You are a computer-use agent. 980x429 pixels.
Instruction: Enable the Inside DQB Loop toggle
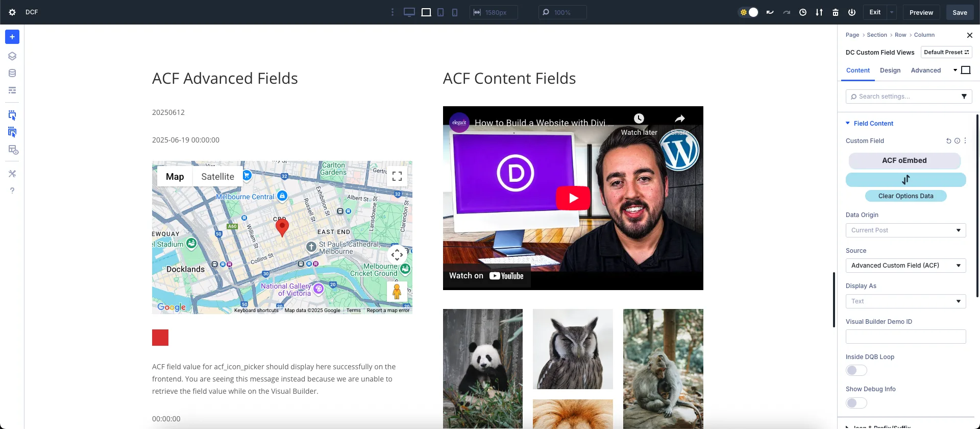coord(856,370)
